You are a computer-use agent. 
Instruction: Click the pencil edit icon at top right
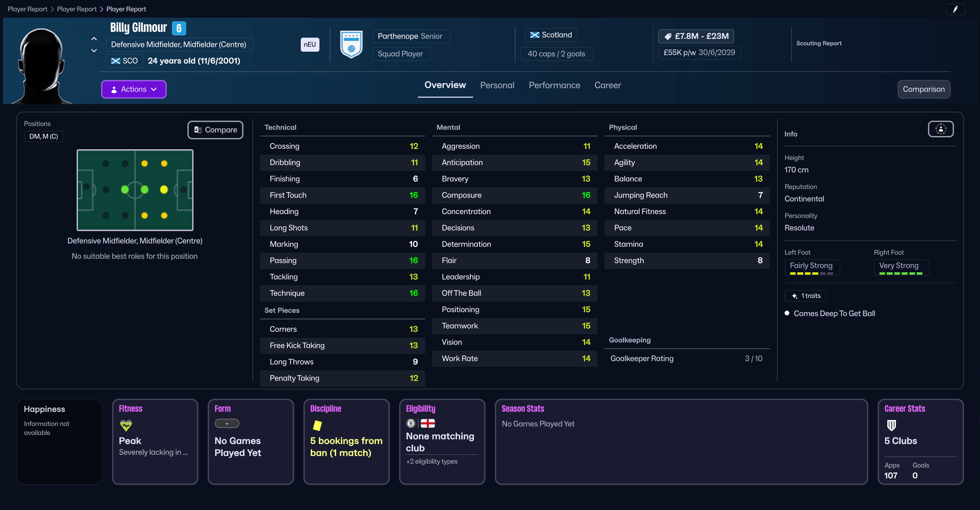click(955, 9)
